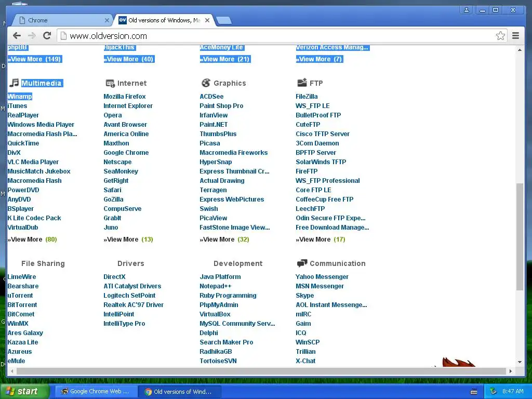
Task: Click the Internet category icon
Action: (x=110, y=83)
